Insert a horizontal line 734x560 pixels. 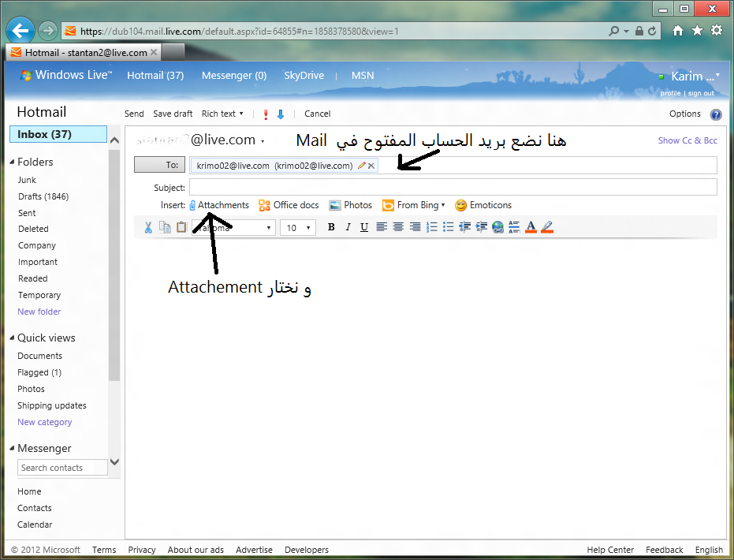514,227
